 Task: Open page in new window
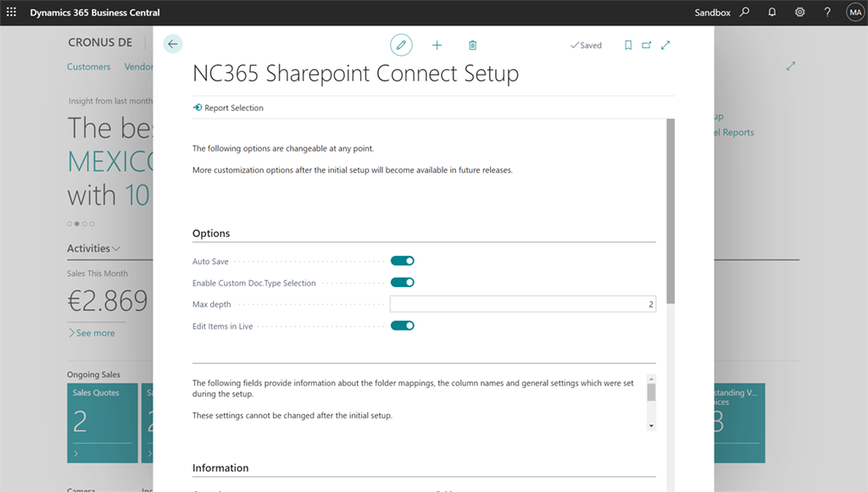tap(647, 46)
